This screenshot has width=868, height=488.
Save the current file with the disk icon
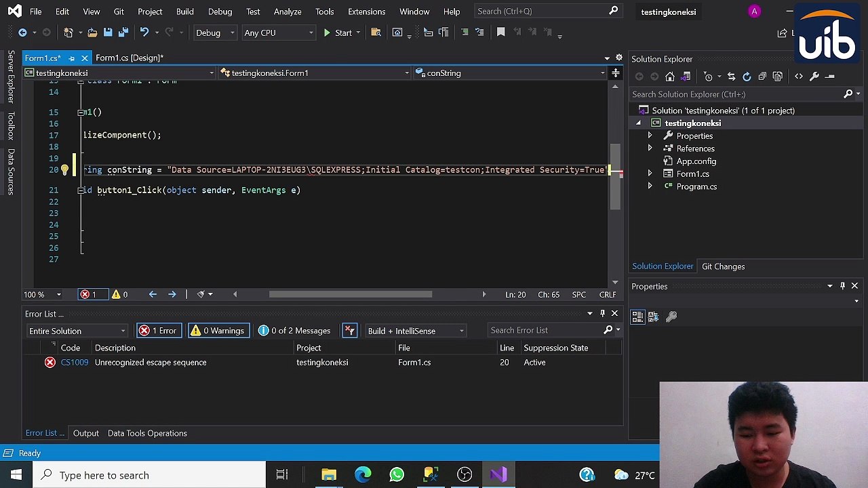108,33
